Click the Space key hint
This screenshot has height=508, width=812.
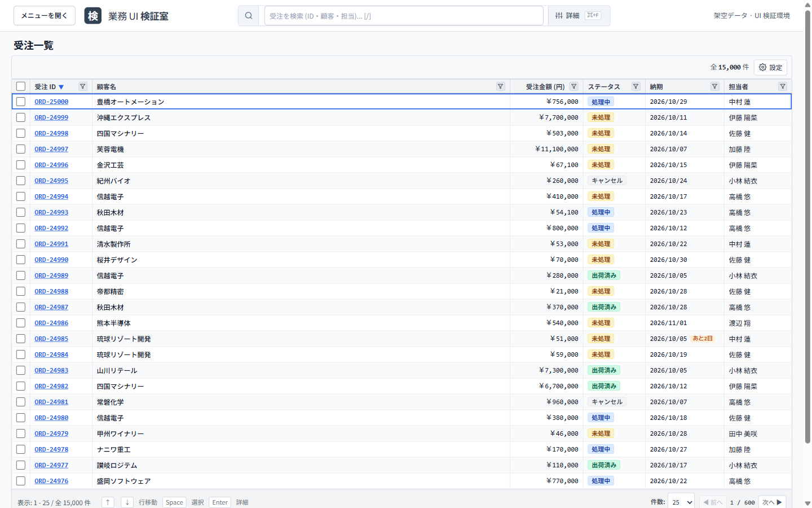click(x=174, y=502)
